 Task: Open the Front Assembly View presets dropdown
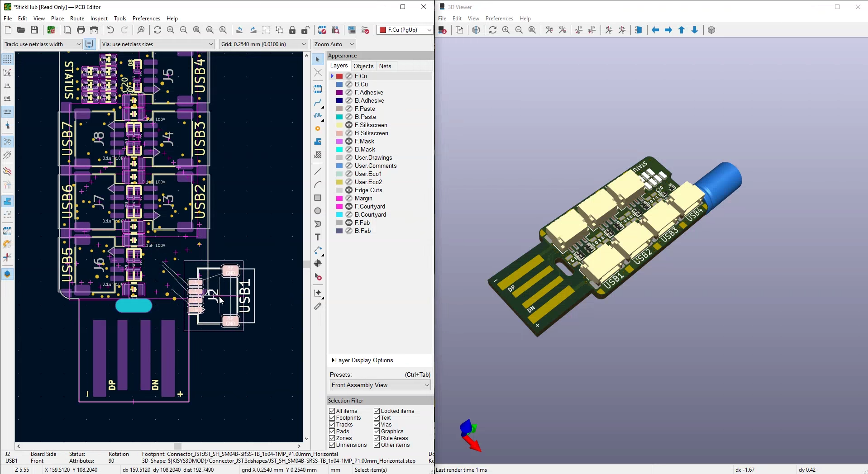(380, 385)
